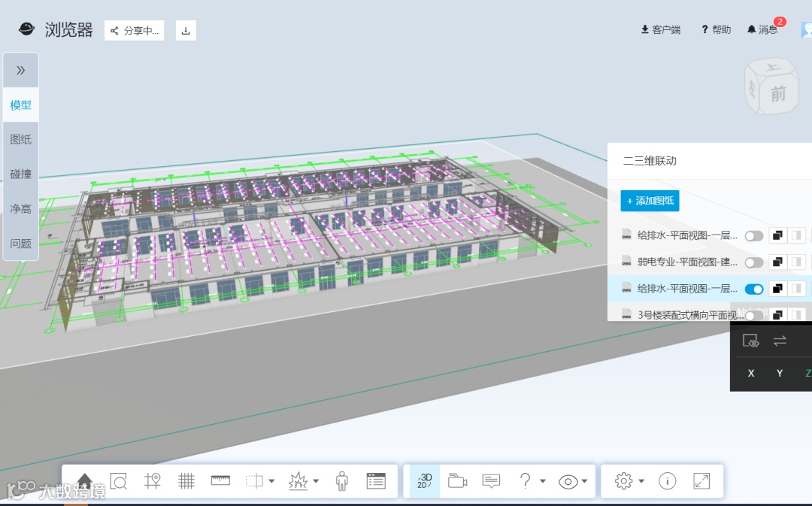Toggle the axis grid tool
The height and width of the screenshot is (506, 812).
click(x=186, y=481)
